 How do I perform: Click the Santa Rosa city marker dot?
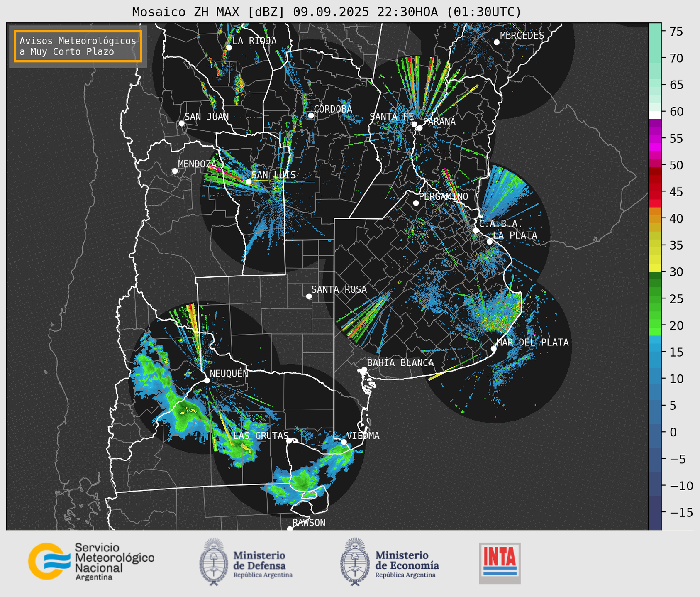coord(309,296)
